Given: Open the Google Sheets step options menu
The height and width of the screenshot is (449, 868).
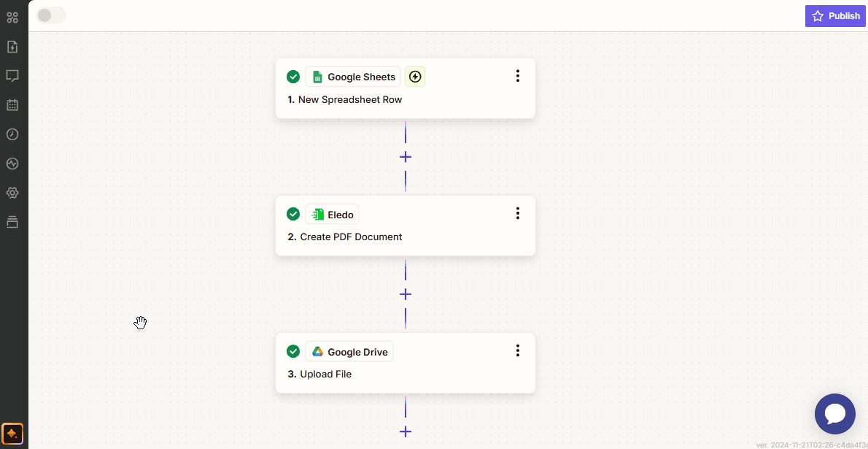Looking at the screenshot, I should [x=517, y=76].
